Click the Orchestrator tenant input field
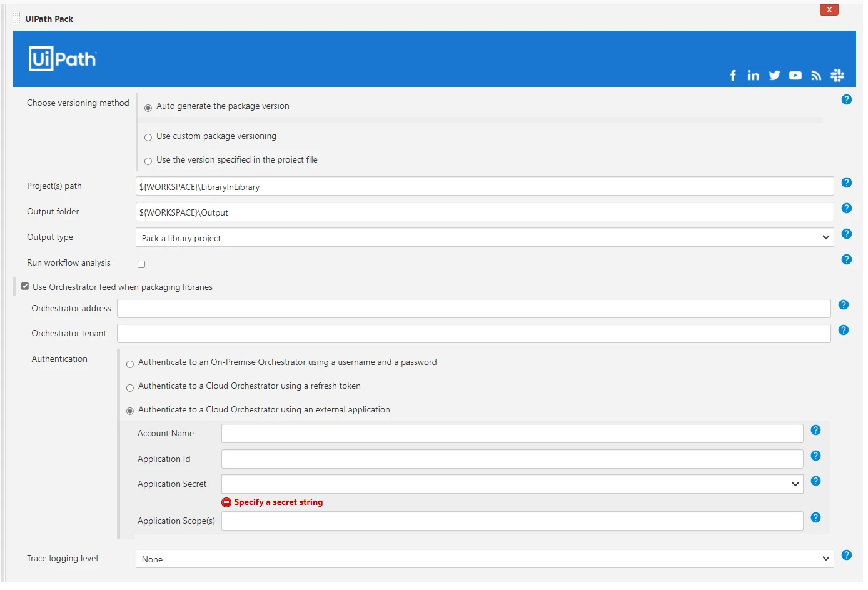The width and height of the screenshot is (868, 590). (474, 333)
